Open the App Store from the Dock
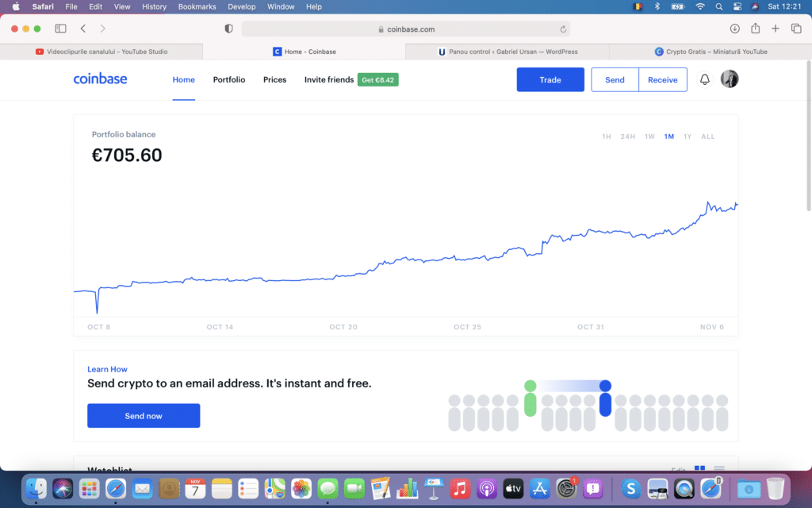The height and width of the screenshot is (508, 812). click(x=539, y=488)
